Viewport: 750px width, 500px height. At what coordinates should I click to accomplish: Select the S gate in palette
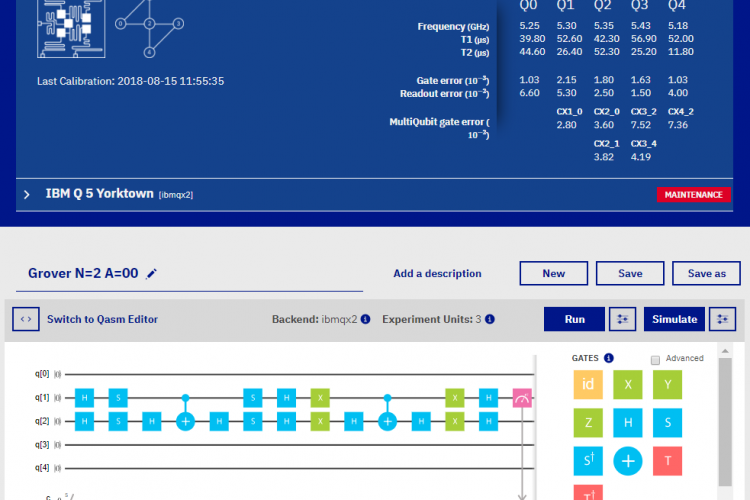[667, 422]
